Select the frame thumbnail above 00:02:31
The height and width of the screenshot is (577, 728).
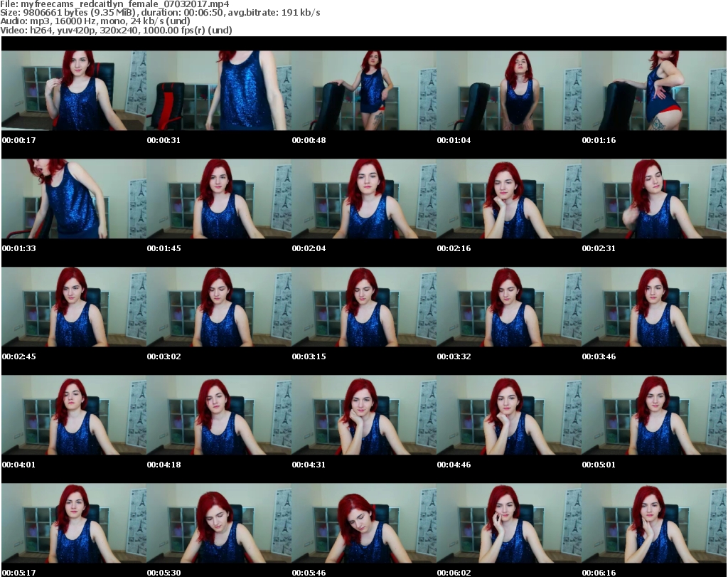(654, 198)
